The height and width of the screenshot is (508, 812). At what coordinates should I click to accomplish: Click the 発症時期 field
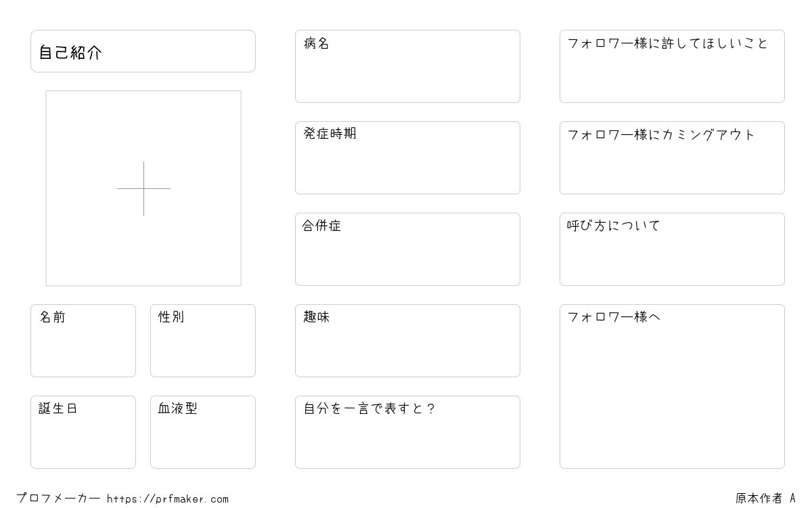coord(407,158)
